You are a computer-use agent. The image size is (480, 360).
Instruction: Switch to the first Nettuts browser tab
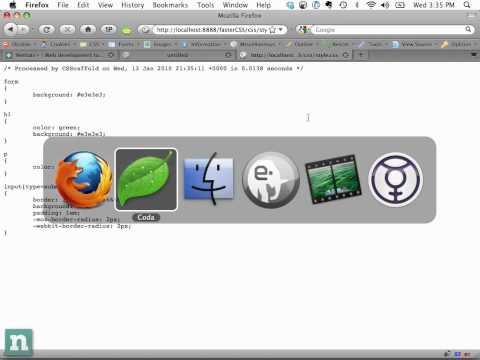60,55
